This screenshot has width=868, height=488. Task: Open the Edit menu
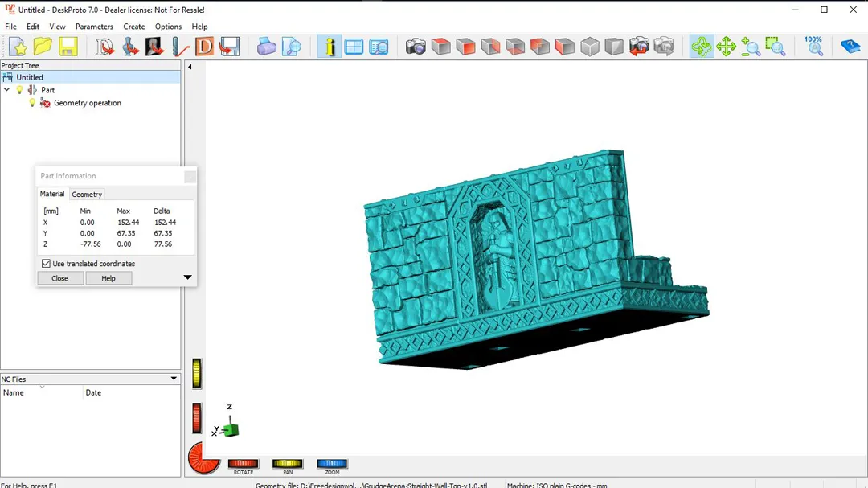[33, 27]
